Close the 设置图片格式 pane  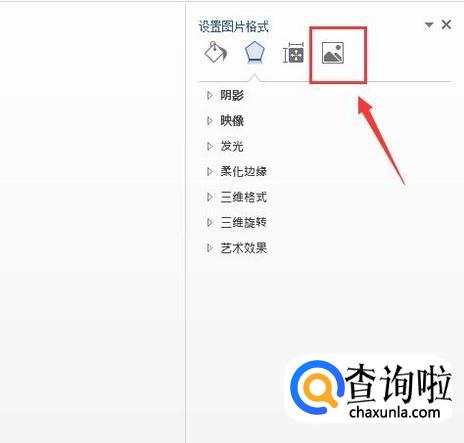click(446, 24)
